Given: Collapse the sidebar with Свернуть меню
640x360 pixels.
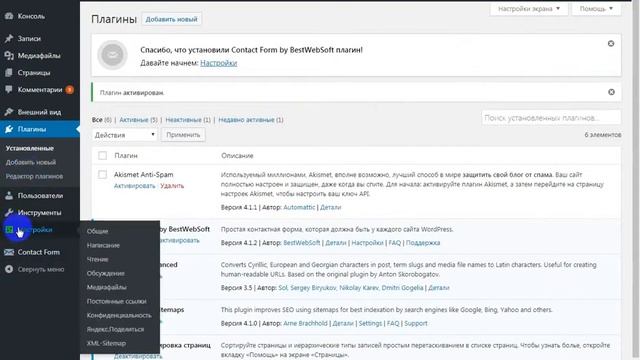Looking at the screenshot, I should click(x=40, y=269).
